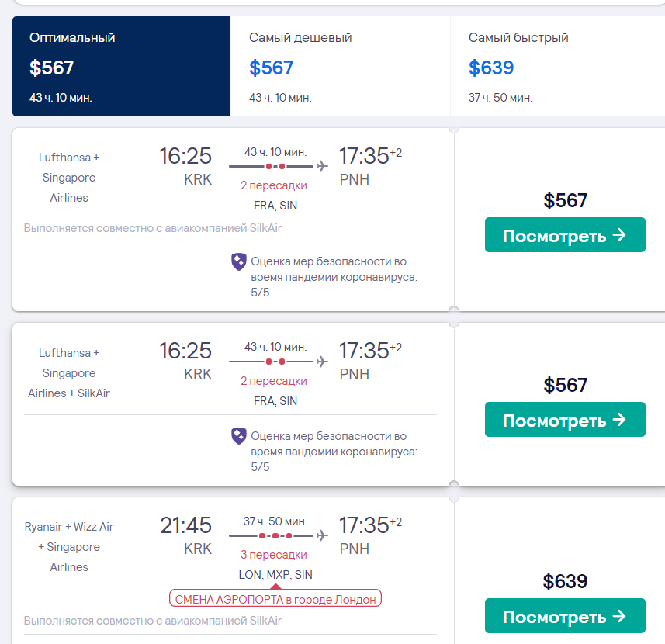Click airplane icon on first flight route
Image resolution: width=665 pixels, height=644 pixels.
[x=322, y=166]
